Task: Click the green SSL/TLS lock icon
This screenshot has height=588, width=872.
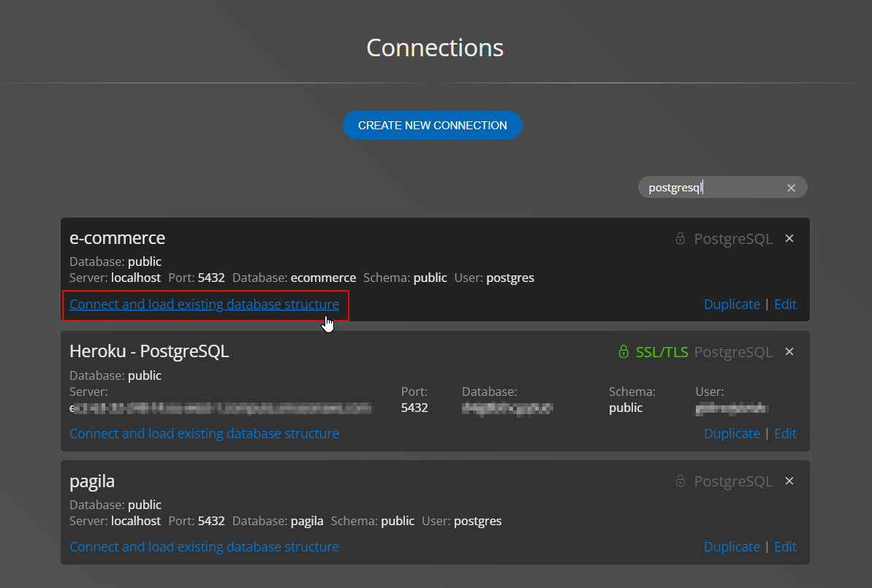Action: (623, 352)
